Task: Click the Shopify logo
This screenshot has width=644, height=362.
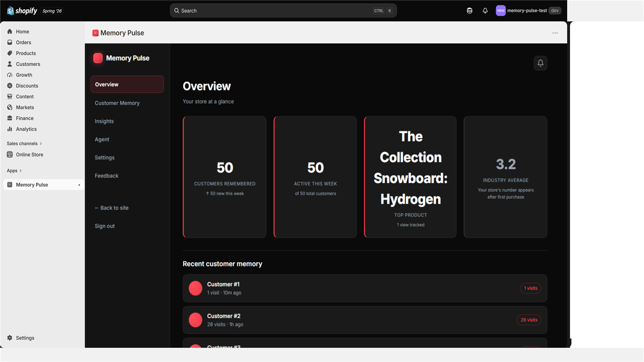Action: pos(22,11)
